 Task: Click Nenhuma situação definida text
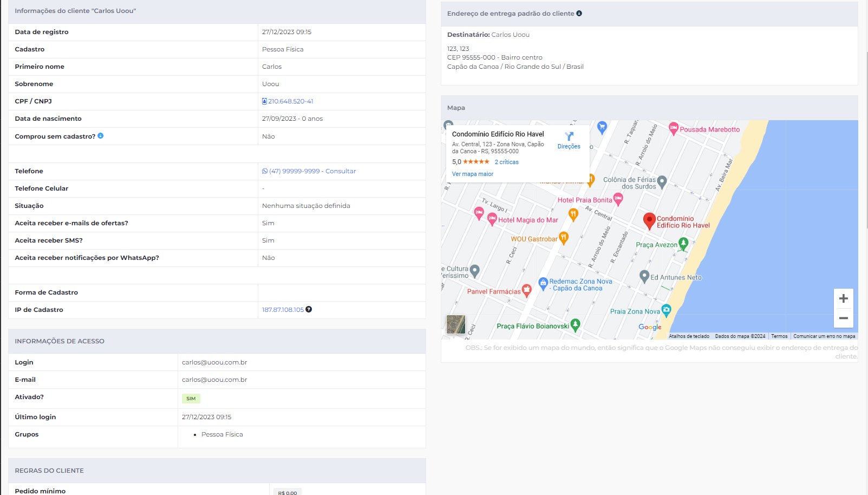[306, 206]
